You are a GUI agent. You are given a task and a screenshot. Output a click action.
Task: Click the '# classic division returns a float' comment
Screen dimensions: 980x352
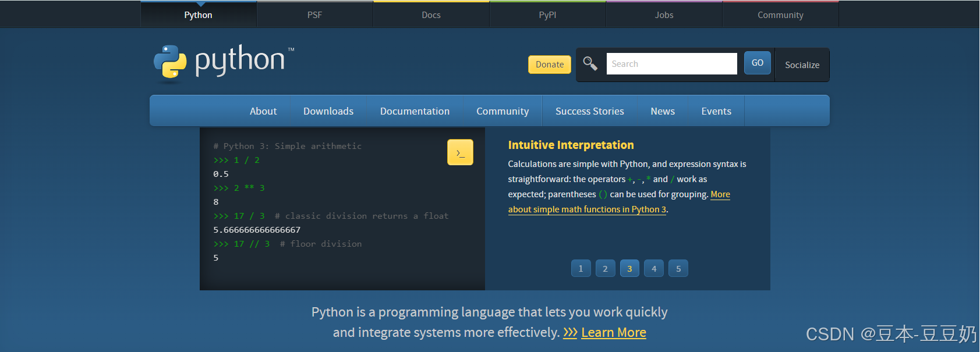[362, 216]
